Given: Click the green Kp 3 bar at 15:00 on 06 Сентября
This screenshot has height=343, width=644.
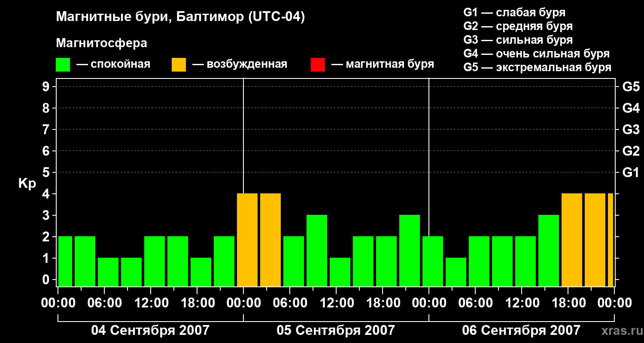Looking at the screenshot, I should tap(549, 250).
